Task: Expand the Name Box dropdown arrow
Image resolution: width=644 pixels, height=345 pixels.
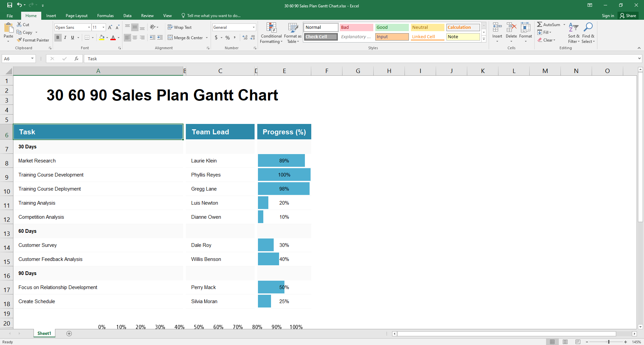Action: coord(32,59)
